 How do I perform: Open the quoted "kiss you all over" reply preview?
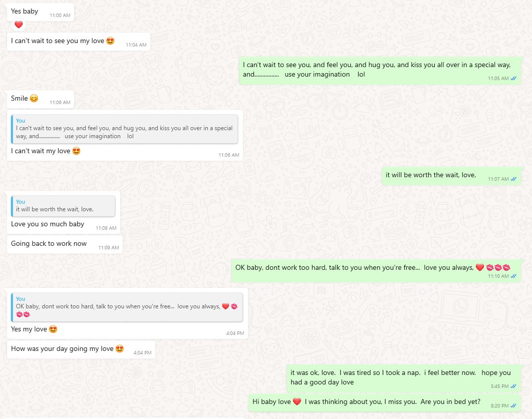125,129
